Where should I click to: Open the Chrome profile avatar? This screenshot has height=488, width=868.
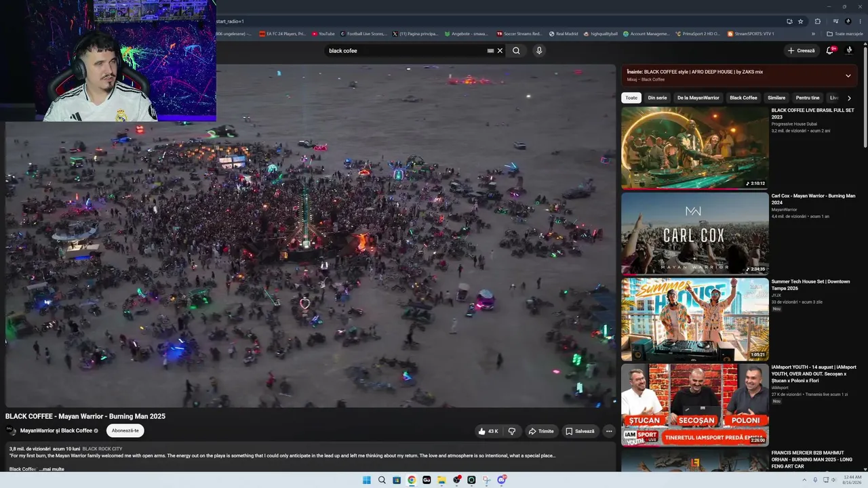pyautogui.click(x=848, y=21)
